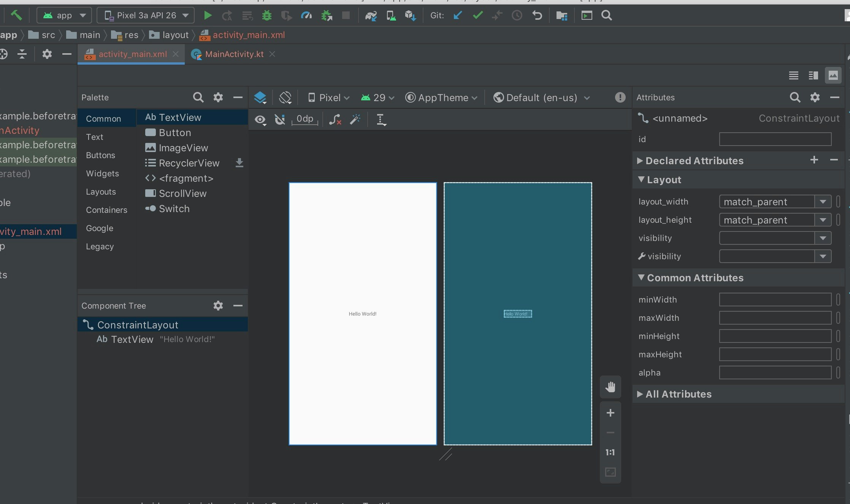Open the Select Design Surface layers icon
This screenshot has height=504, width=850.
(260, 98)
